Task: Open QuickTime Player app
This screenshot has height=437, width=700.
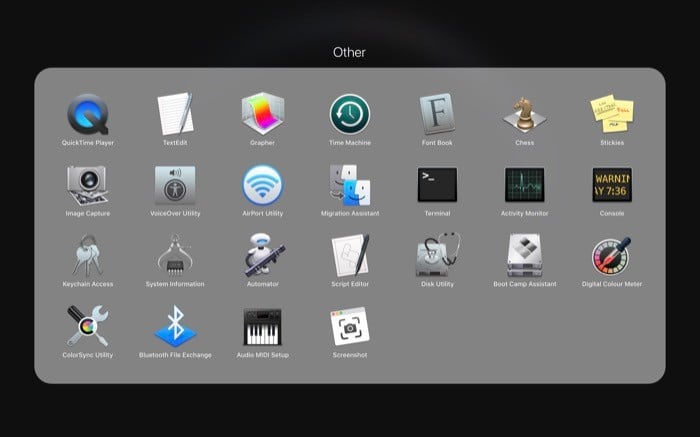Action: (88, 115)
